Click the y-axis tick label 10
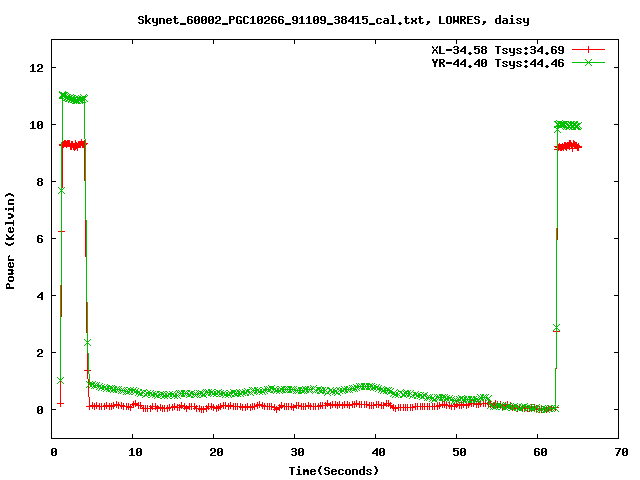 click(36, 125)
